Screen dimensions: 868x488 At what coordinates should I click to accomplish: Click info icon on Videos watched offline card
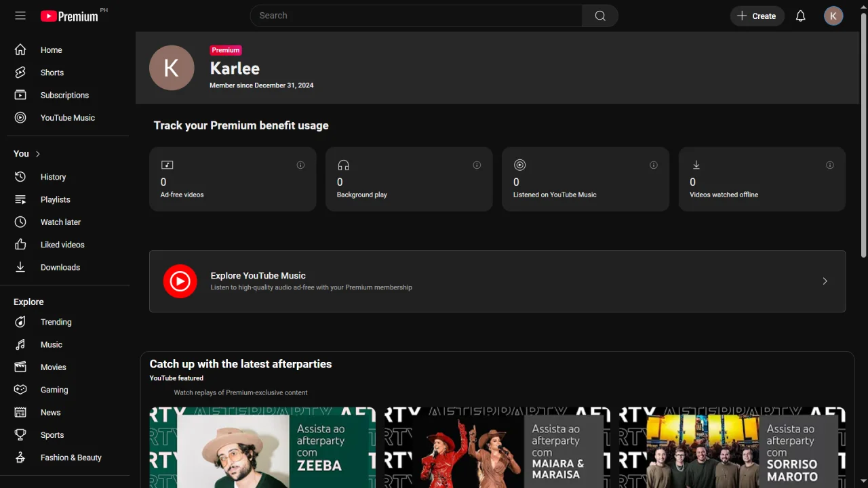(830, 165)
